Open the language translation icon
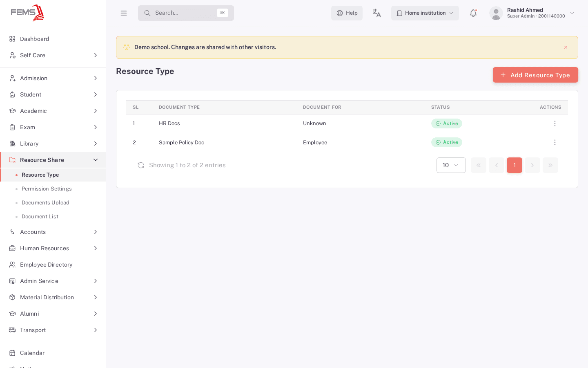 377,13
